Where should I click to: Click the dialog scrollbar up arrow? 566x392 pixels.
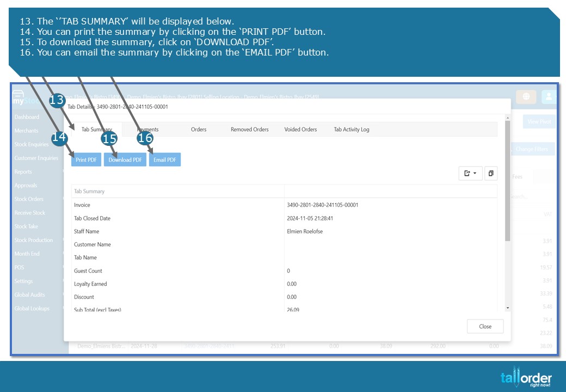coord(508,118)
